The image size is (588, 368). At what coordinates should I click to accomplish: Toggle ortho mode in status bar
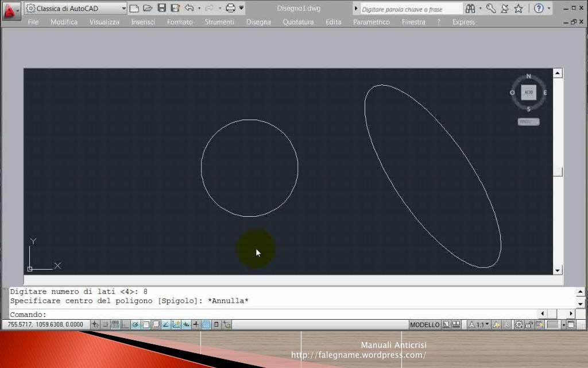125,325
